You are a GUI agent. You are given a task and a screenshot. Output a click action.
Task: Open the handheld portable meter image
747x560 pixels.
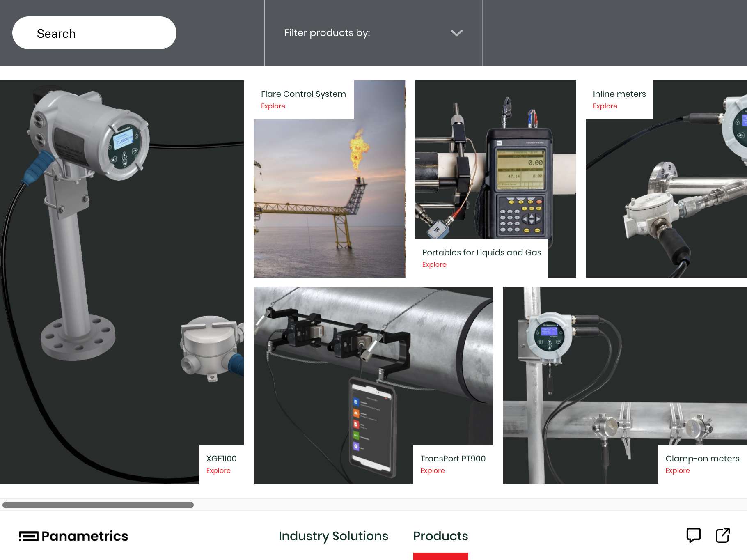(x=495, y=164)
